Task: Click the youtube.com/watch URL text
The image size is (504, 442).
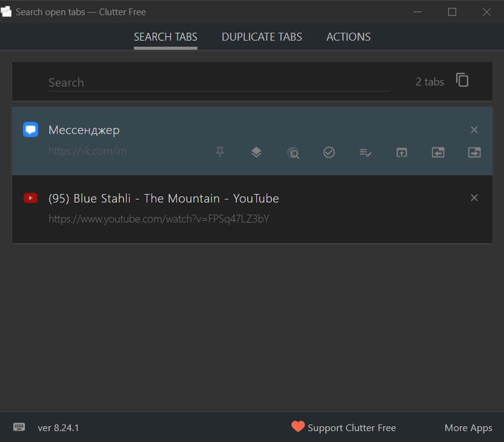Action: click(159, 219)
